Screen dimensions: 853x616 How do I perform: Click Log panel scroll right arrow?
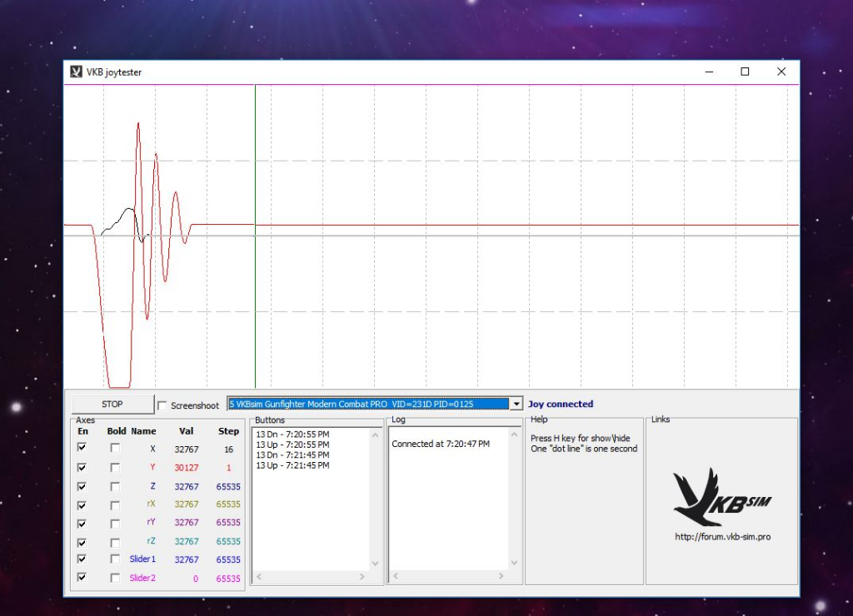[501, 575]
